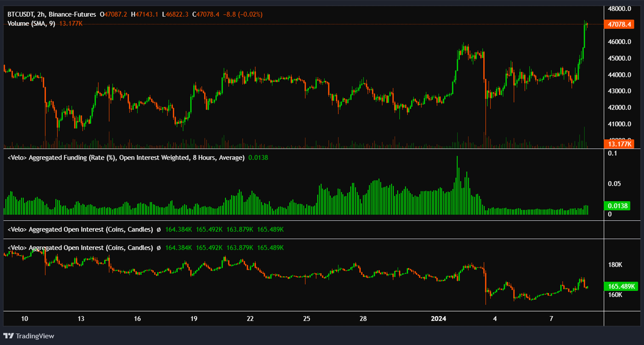The height and width of the screenshot is (345, 644).
Task: Click the 2024 label on the time axis
Action: [x=438, y=318]
